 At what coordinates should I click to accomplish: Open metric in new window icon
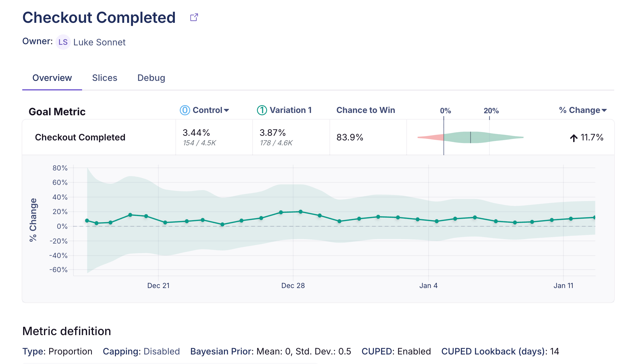[x=194, y=17]
